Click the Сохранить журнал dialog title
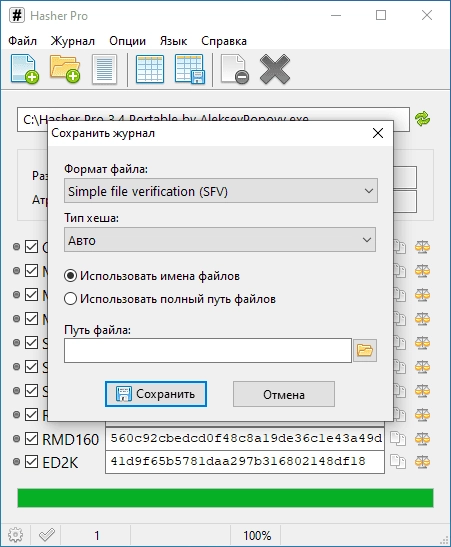Screen dimensions: 451x547 103,133
